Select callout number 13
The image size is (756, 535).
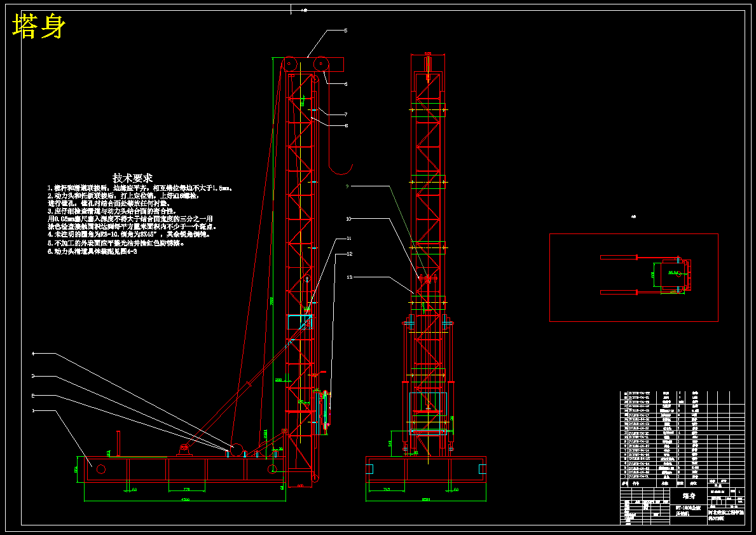click(350, 277)
